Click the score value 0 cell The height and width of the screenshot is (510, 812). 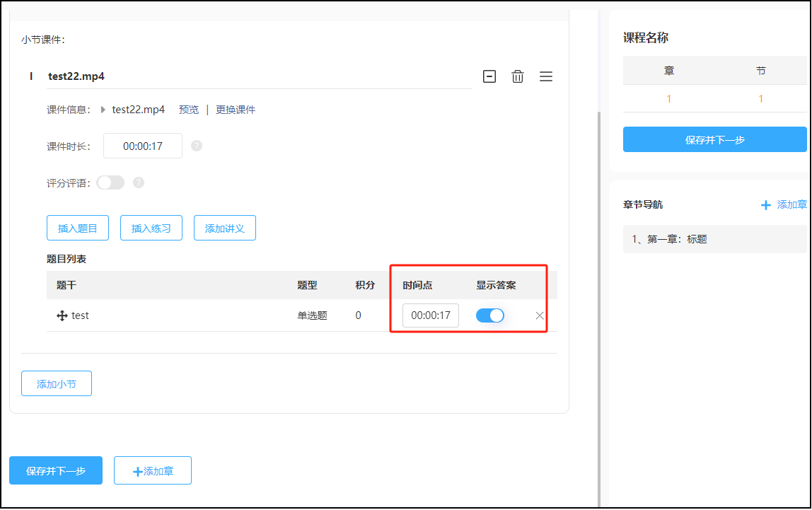(x=359, y=316)
